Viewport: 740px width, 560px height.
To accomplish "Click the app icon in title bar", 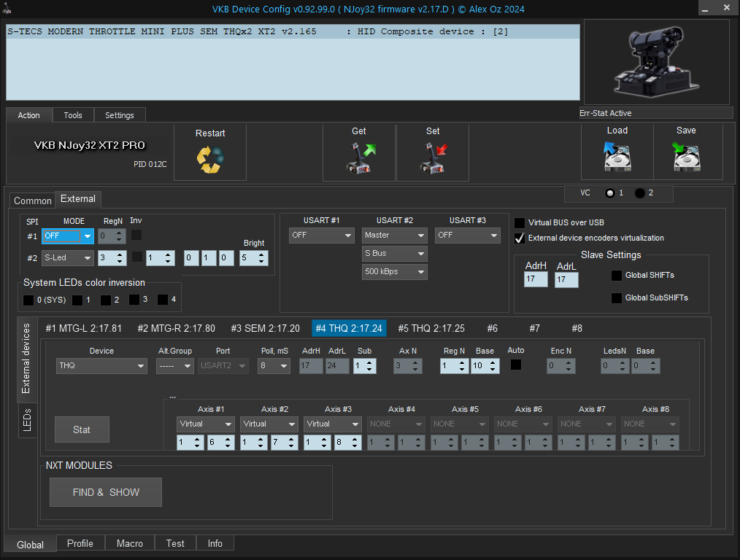I will [7, 9].
